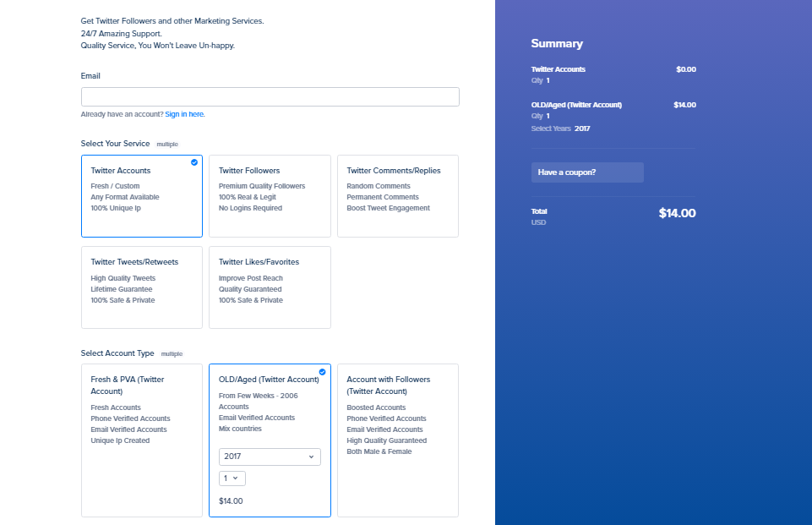812x525 pixels.
Task: Click the 'Have a coupon?' field
Action: [x=587, y=172]
